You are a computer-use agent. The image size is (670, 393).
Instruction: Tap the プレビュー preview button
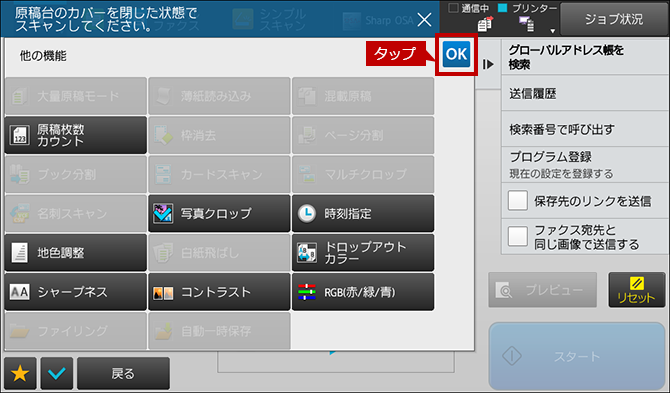pyautogui.click(x=543, y=290)
